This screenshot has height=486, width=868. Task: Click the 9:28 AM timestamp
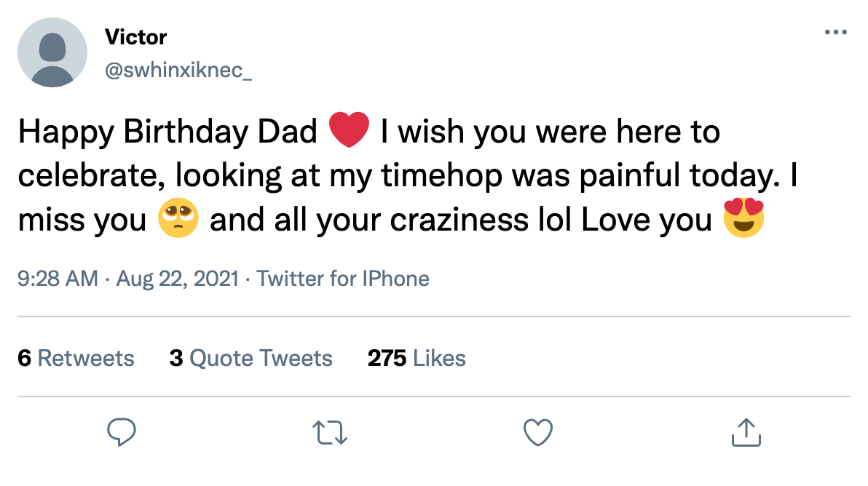pos(57,279)
